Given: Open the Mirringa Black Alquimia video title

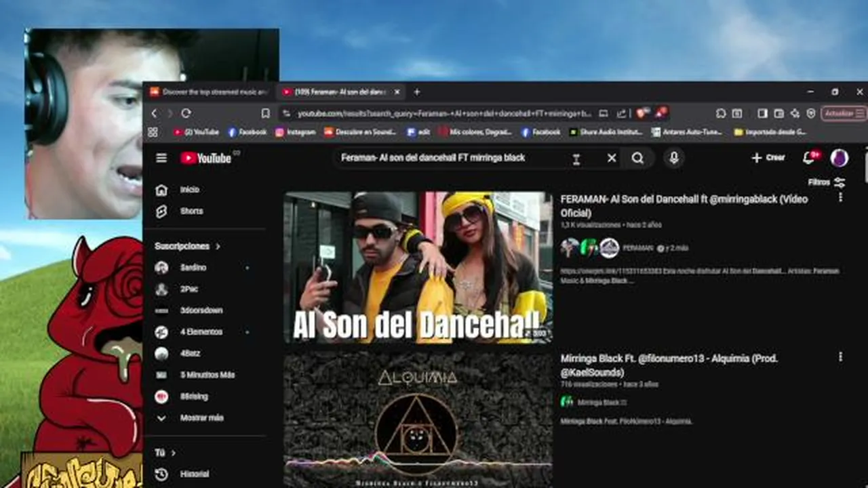Looking at the screenshot, I should click(669, 365).
